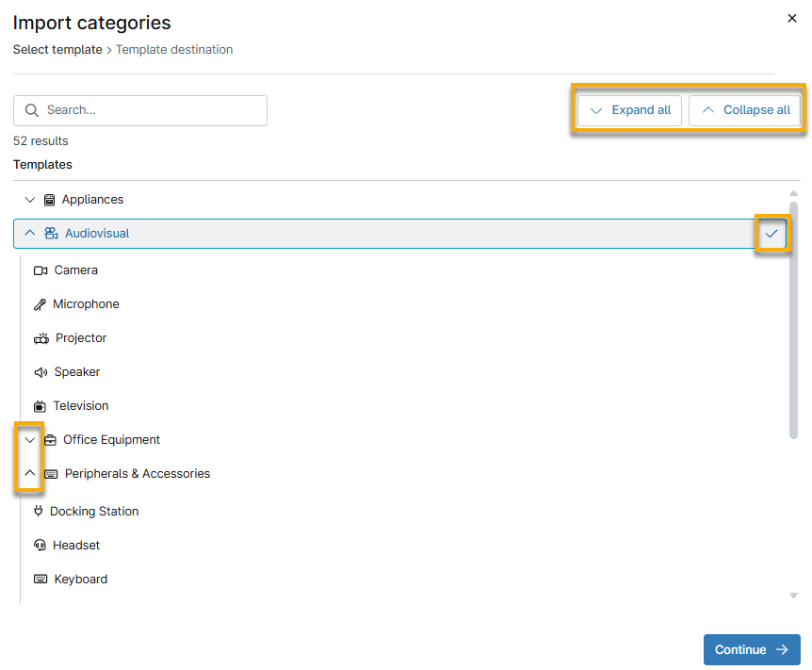Click the Keyboard icon
The image size is (812, 670).
coord(39,579)
